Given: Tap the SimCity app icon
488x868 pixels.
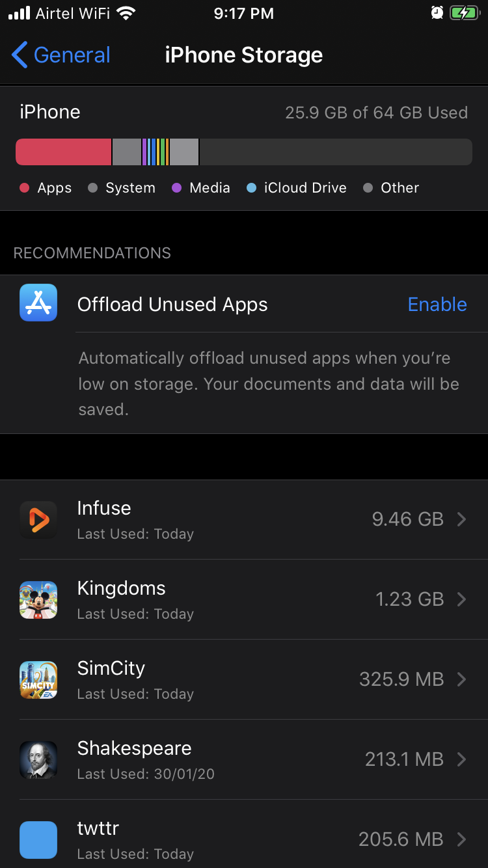Looking at the screenshot, I should click(x=38, y=679).
